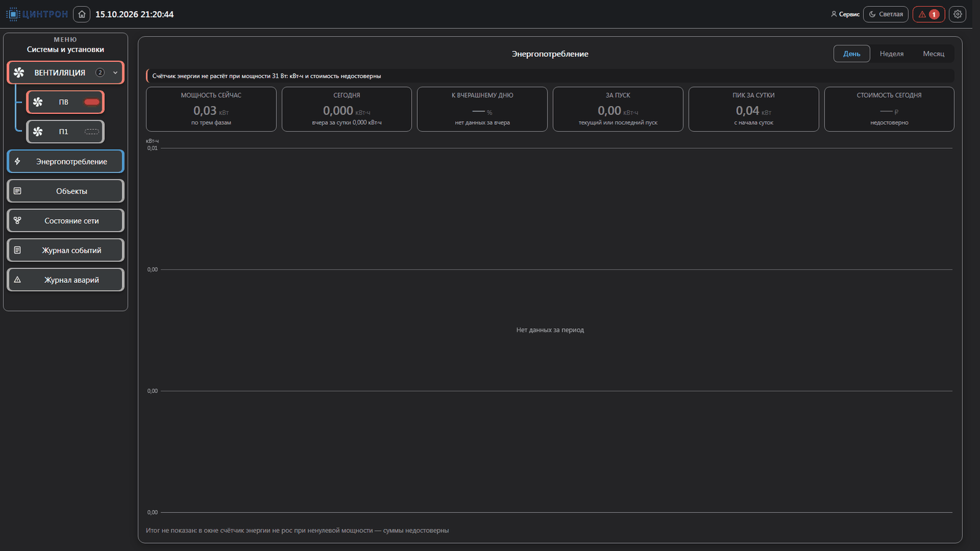The height and width of the screenshot is (551, 980).
Task: Select the Неделя period tab
Action: pyautogui.click(x=891, y=54)
